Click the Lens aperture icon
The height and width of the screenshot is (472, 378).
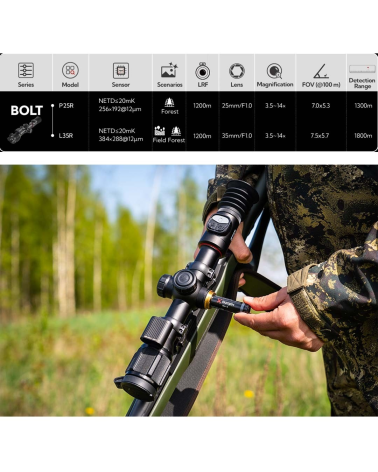coord(237,71)
